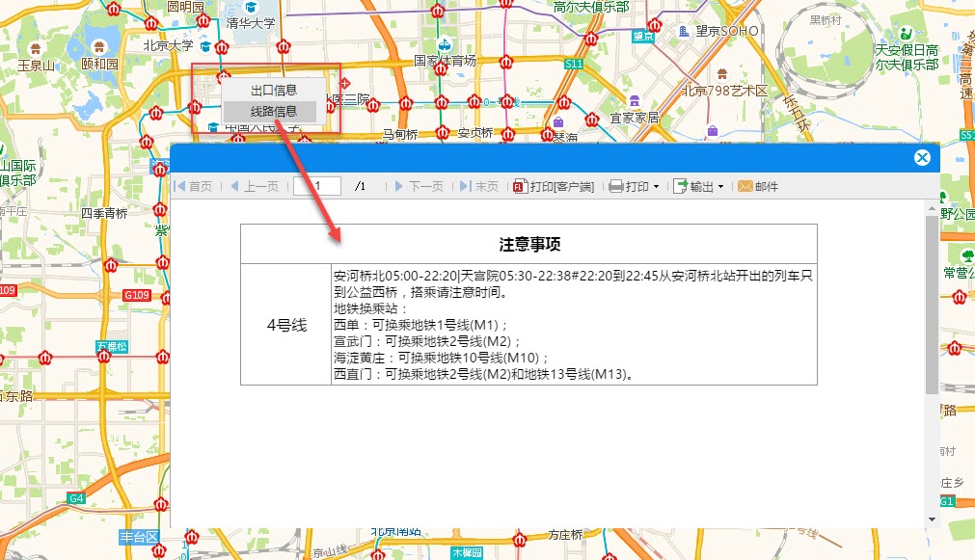Select 线路信息 in the context menu

tap(274, 111)
